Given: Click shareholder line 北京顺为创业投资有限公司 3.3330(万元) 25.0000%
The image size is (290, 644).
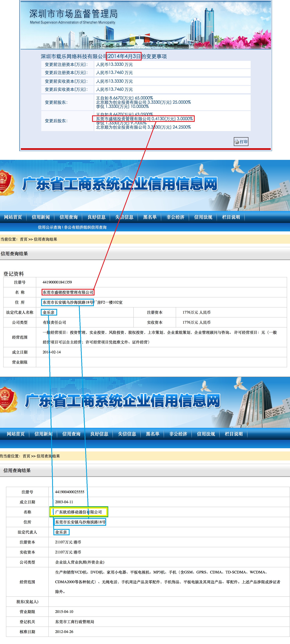Looking at the screenshot, I should (x=144, y=102).
